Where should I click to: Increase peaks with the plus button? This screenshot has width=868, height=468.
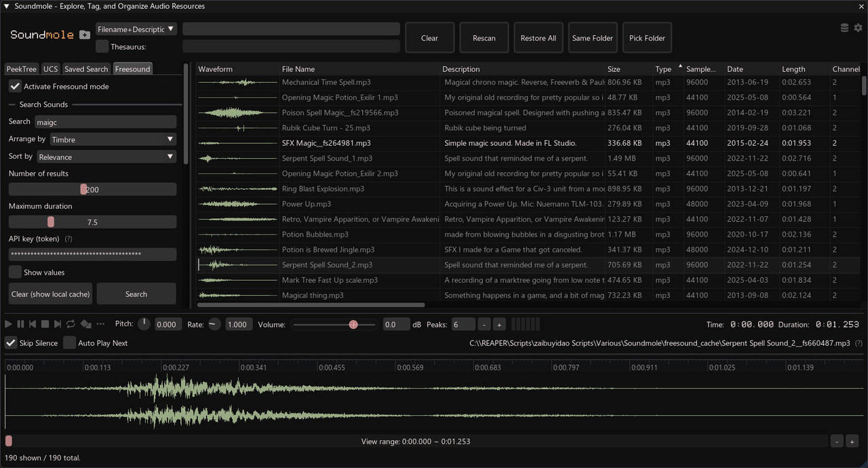tap(498, 325)
